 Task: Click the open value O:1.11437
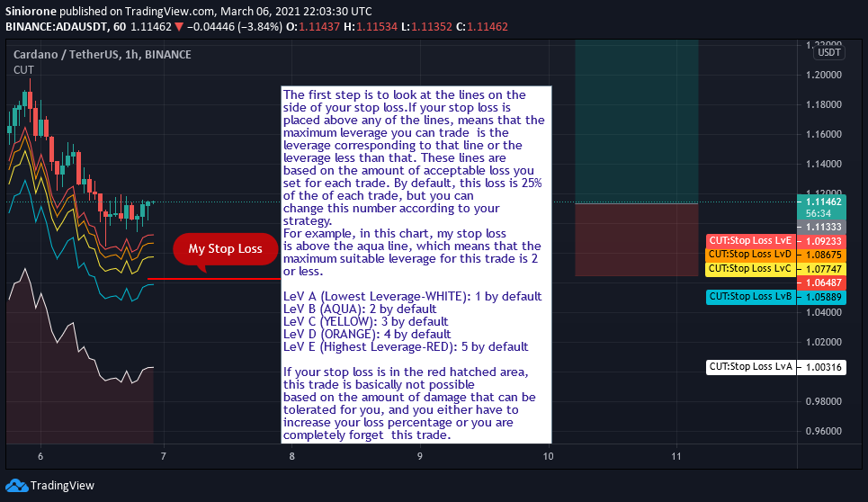[x=313, y=27]
